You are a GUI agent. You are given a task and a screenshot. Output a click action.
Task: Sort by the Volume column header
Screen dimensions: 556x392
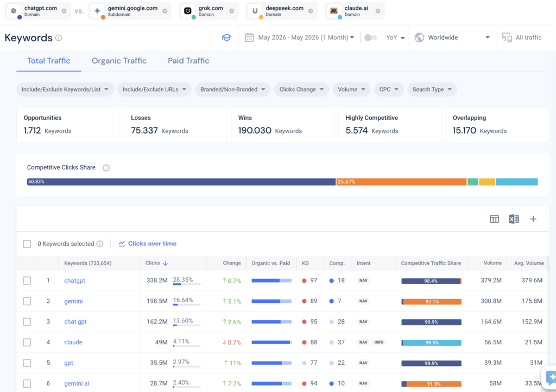pos(492,263)
